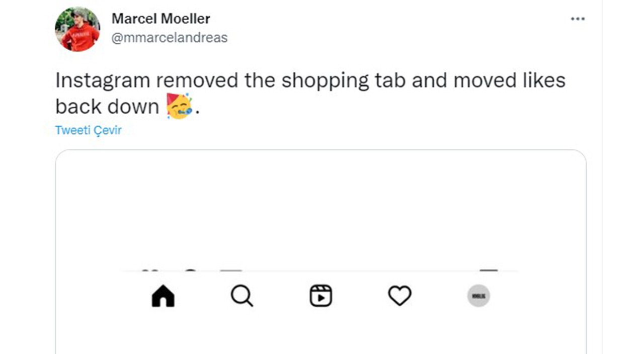Click the word "Instagram" in the tweet
This screenshot has width=644, height=354.
(103, 80)
